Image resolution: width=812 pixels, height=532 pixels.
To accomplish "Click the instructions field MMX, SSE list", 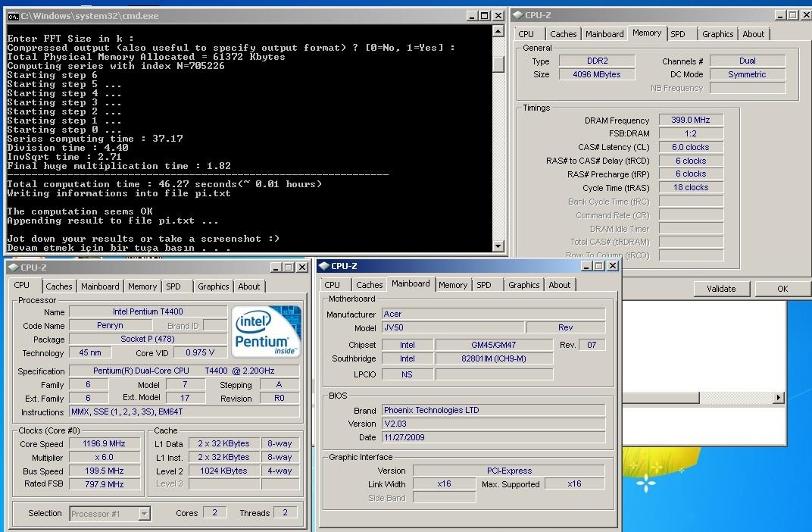I will (x=184, y=412).
